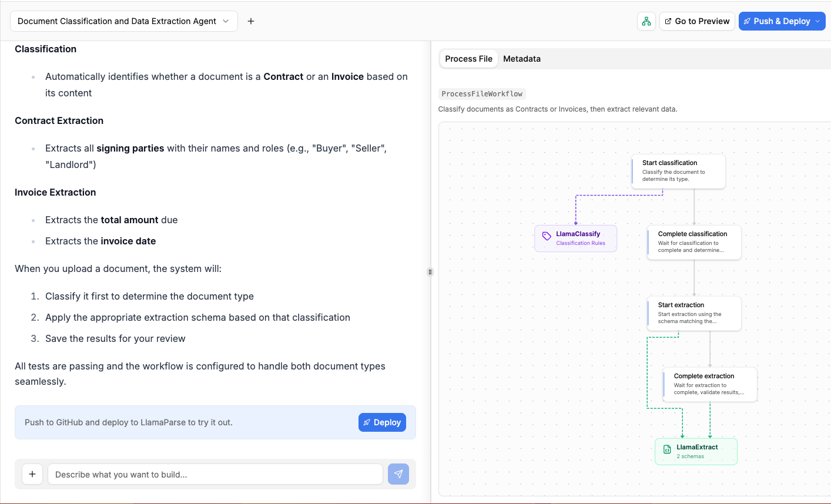Expand the ProcessFileWorkflow label
Viewport: 831px width, 504px height.
click(x=482, y=93)
